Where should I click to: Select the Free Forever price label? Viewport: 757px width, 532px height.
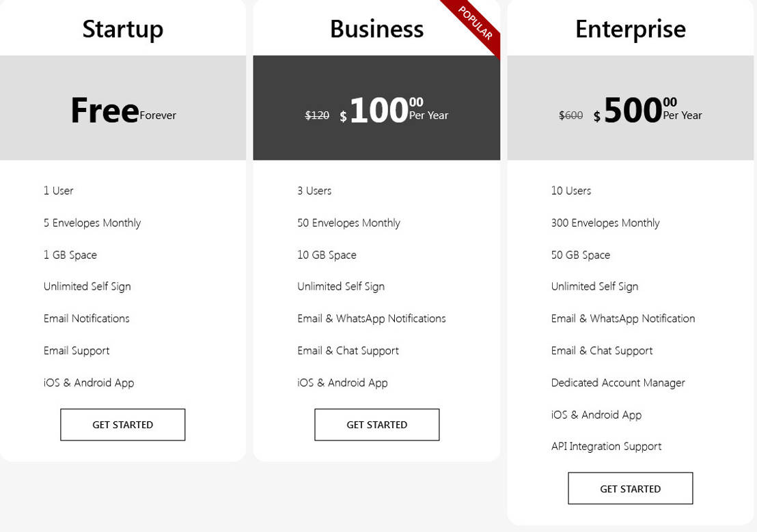click(122, 109)
